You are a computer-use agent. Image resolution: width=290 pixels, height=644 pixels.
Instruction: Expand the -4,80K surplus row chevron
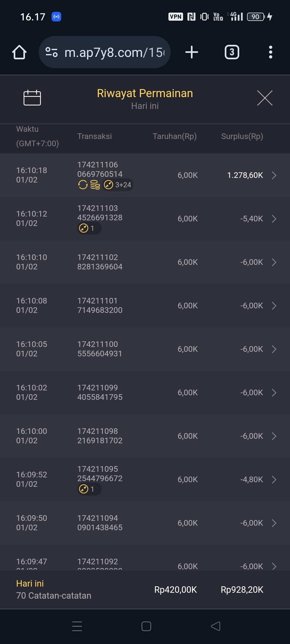[274, 480]
